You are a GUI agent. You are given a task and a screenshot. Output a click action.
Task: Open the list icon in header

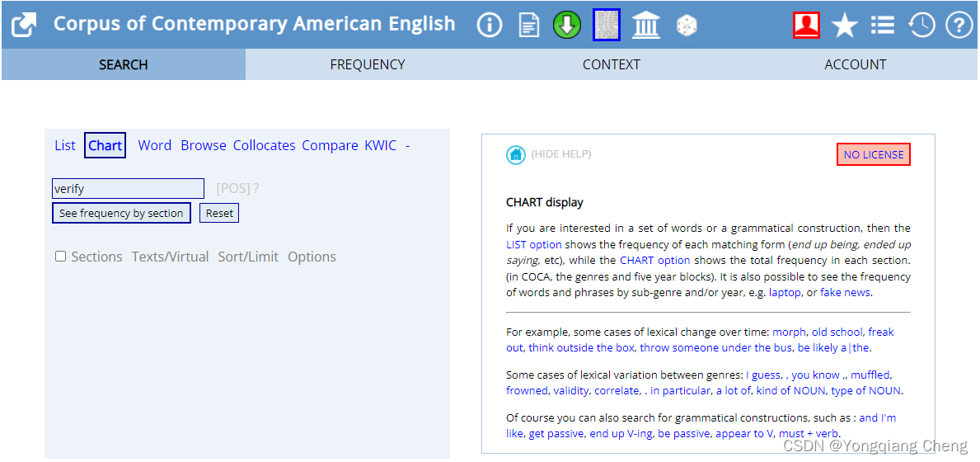(883, 26)
